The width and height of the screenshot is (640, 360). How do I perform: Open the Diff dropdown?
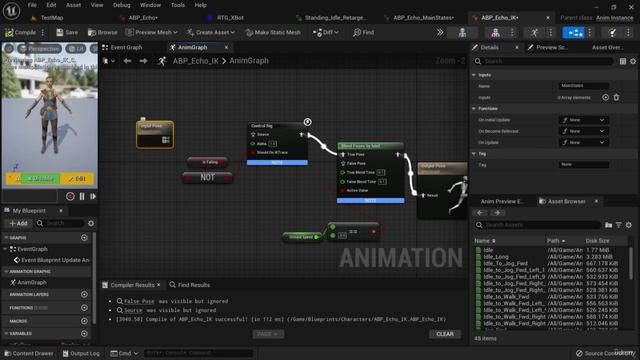click(325, 32)
